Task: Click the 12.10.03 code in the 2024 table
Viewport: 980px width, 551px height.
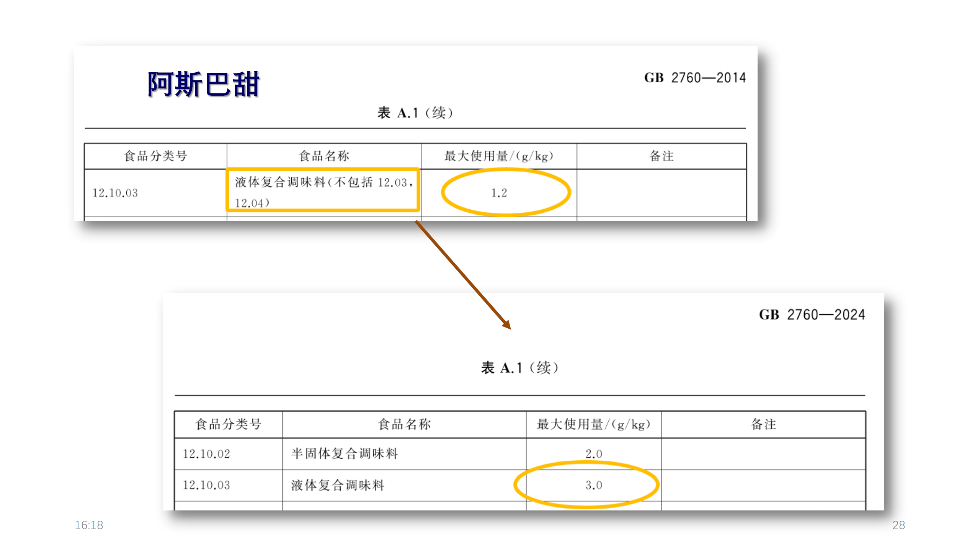Action: click(x=206, y=485)
